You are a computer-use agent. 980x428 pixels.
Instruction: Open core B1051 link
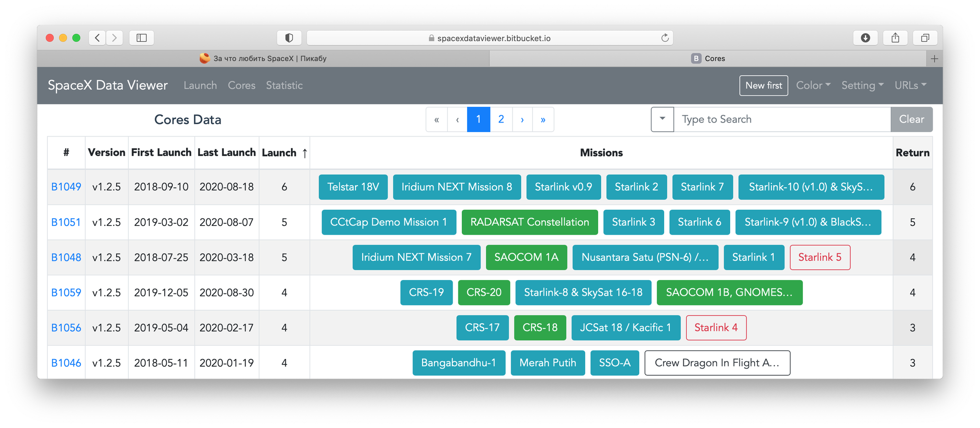click(x=66, y=222)
